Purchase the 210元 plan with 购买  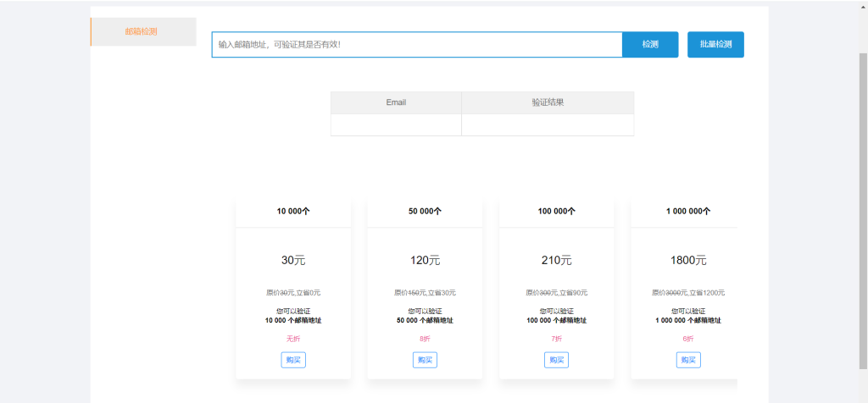click(557, 360)
